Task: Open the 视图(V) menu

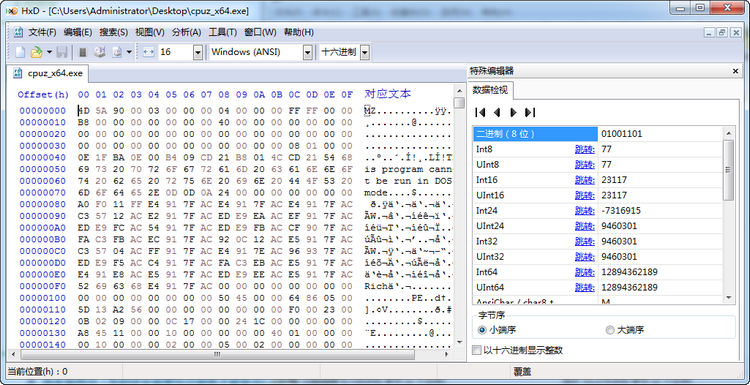Action: coord(150,33)
